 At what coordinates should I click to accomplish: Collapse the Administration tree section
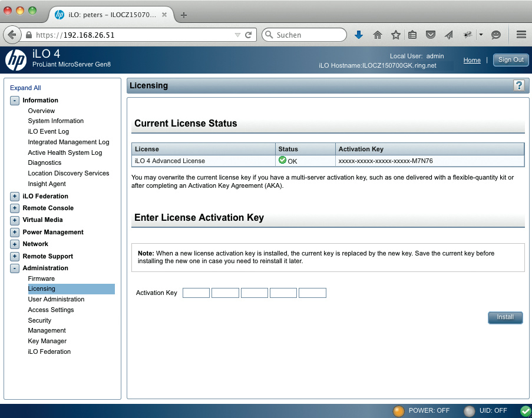click(x=15, y=268)
